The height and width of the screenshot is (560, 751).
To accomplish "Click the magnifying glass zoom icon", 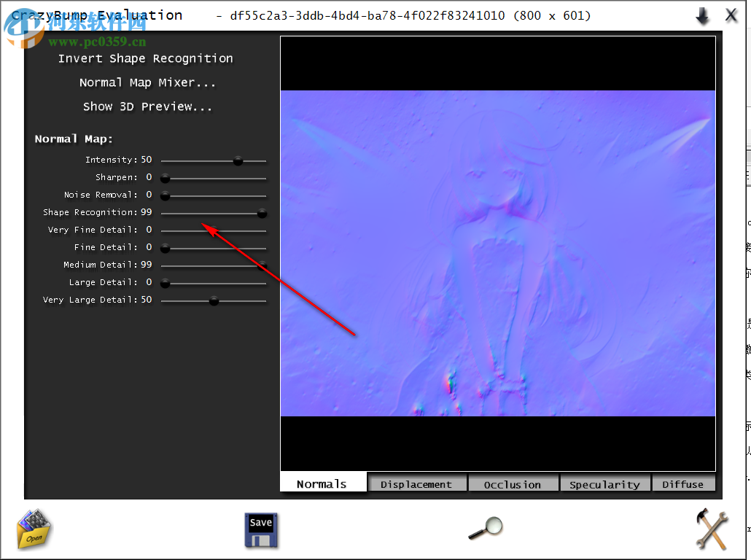I will (485, 528).
